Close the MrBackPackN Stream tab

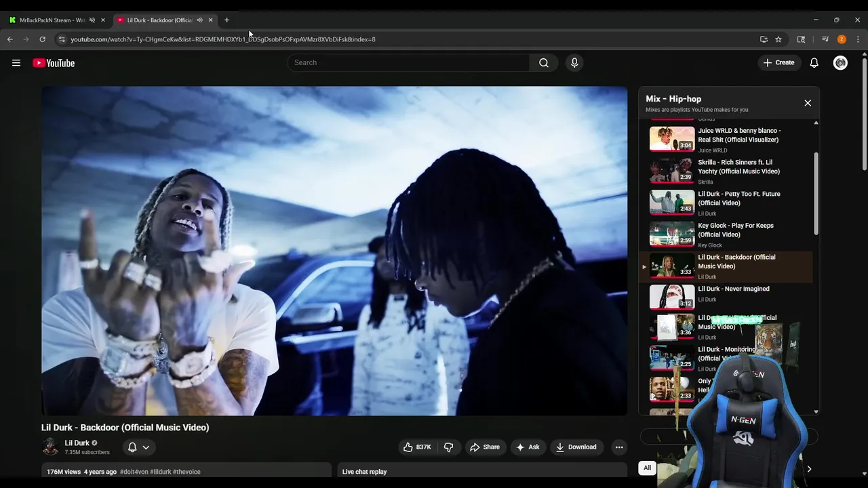click(103, 20)
